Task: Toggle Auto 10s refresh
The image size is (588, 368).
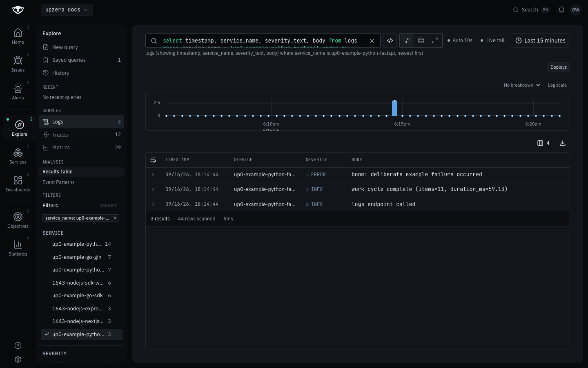Action: 460,40
